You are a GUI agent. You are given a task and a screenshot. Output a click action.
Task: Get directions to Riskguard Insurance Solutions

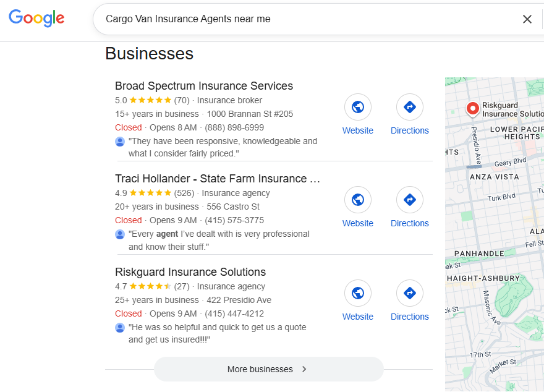click(x=410, y=294)
